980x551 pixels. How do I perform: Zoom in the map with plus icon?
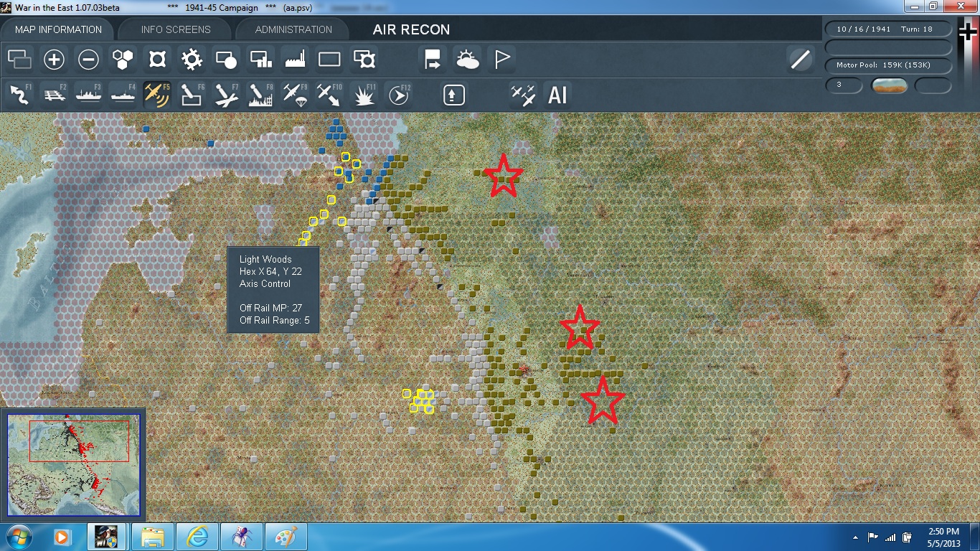[54, 60]
